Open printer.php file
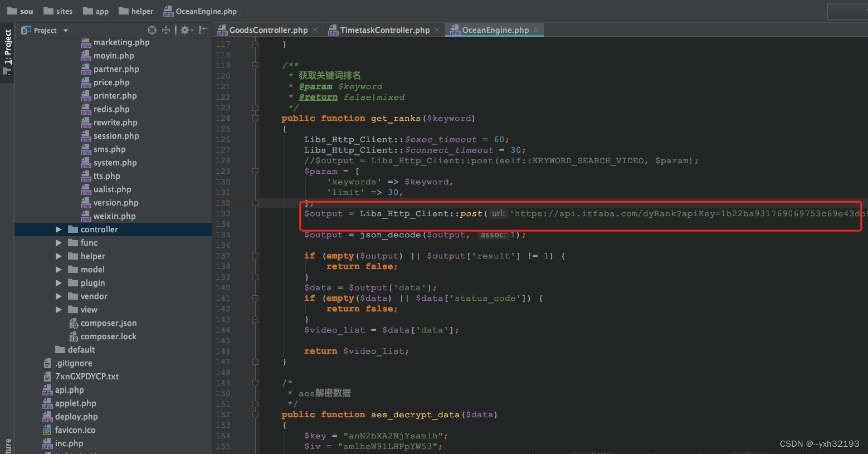The height and width of the screenshot is (454, 868). pyautogui.click(x=109, y=96)
